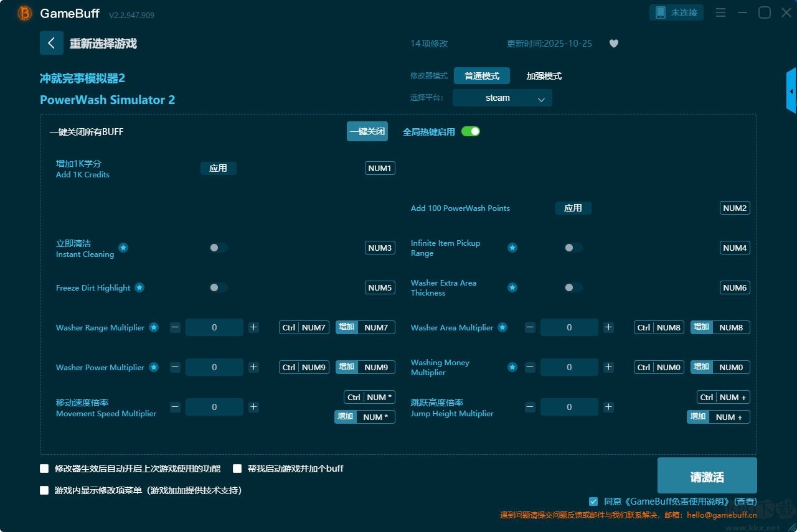Click minus icon for Movement Speed Multiplier
The image size is (797, 532).
coord(175,407)
